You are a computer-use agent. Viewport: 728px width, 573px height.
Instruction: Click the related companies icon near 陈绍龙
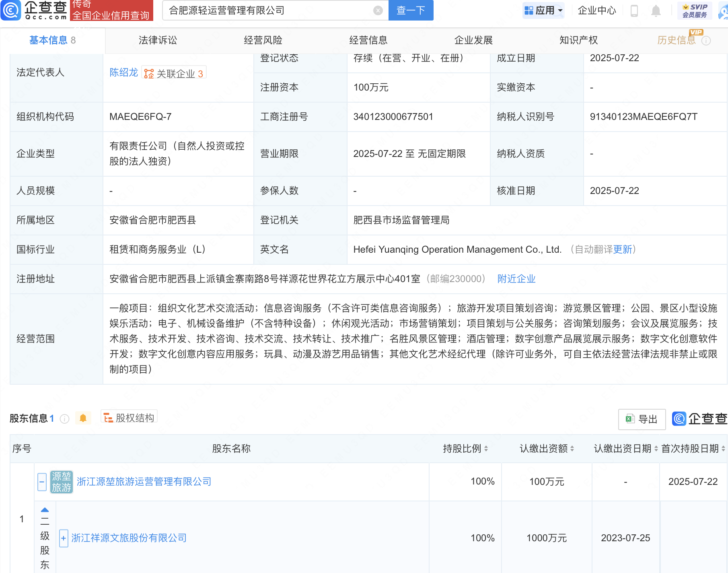[x=149, y=74]
